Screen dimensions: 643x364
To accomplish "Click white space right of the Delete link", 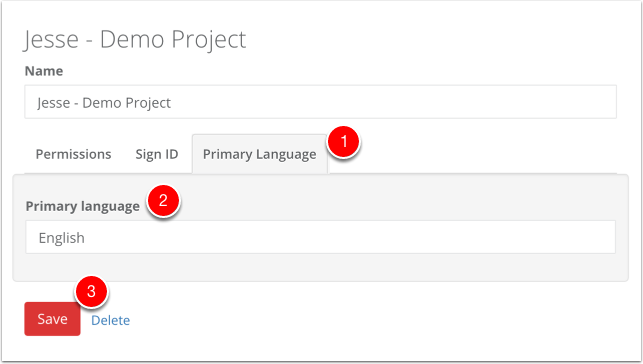I will coord(369,320).
